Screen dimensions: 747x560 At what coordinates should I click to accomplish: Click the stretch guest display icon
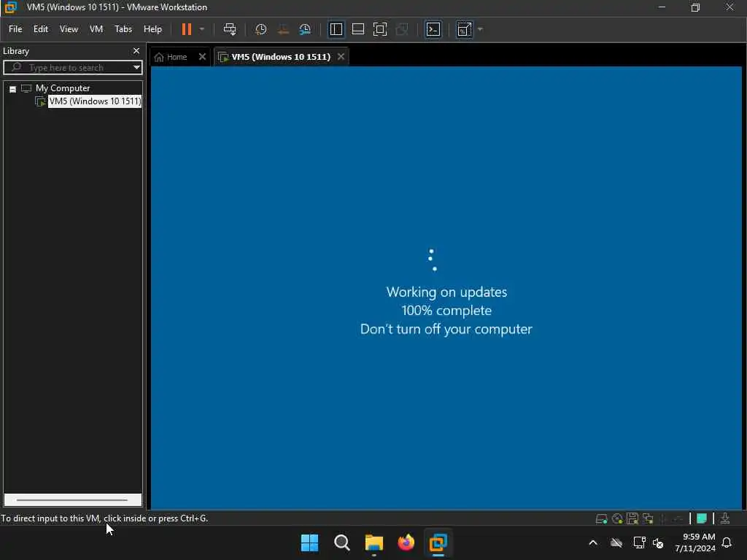[464, 29]
